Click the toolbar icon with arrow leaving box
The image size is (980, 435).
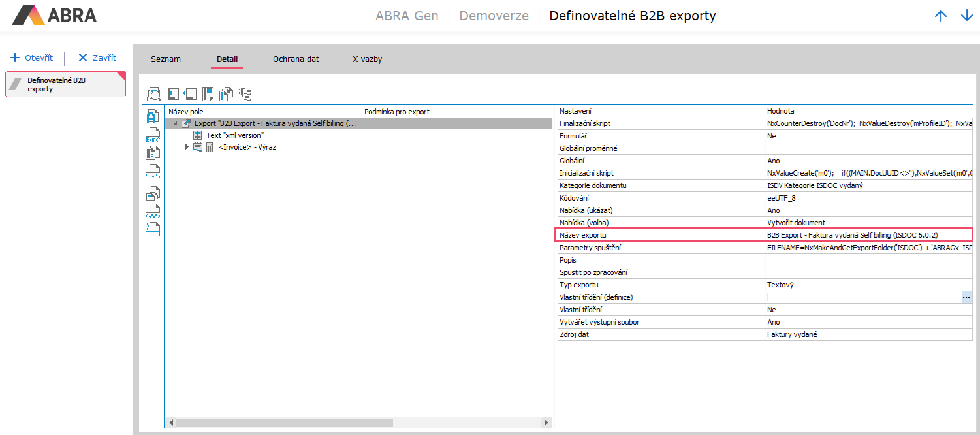[x=191, y=94]
